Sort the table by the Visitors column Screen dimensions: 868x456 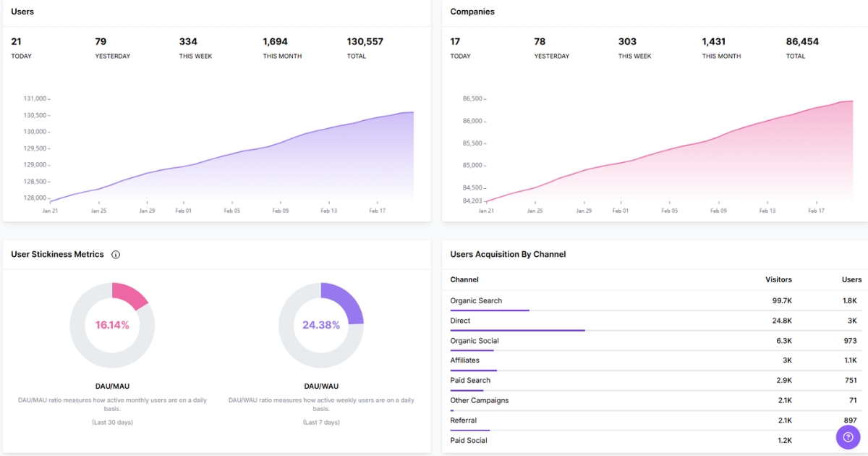(778, 279)
